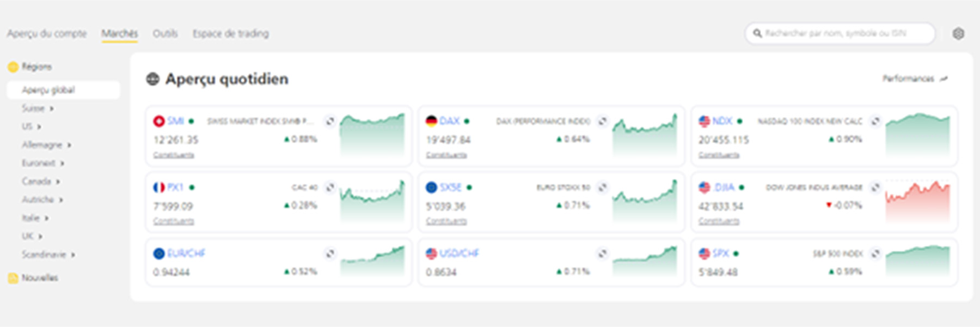Click the expand chart icon on SMI card
This screenshot has width=980, height=327.
tap(330, 121)
